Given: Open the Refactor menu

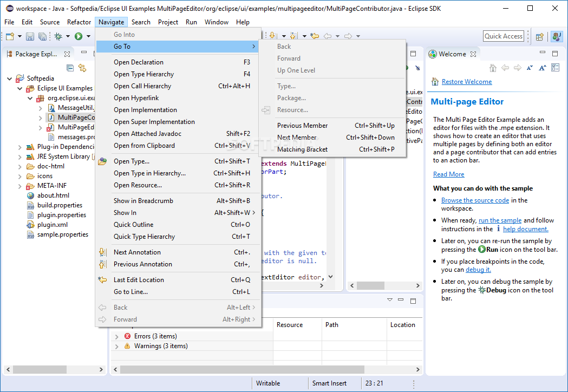Looking at the screenshot, I should 79,22.
